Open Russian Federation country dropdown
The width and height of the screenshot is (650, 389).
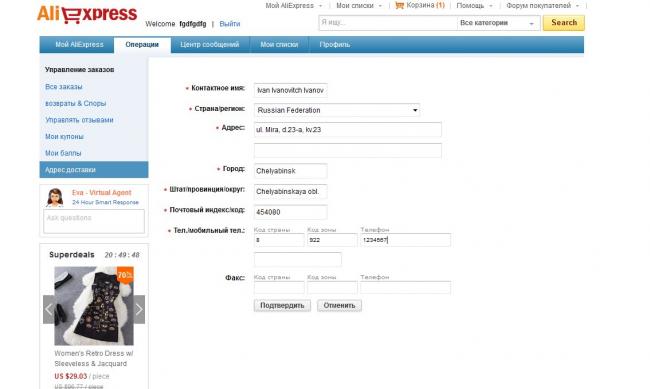coord(337,110)
